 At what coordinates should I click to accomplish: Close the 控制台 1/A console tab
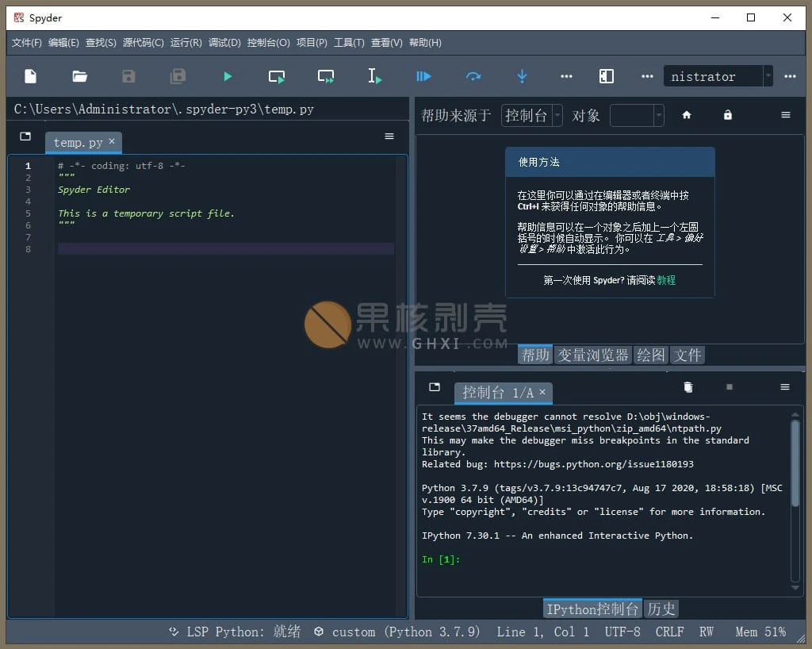542,392
